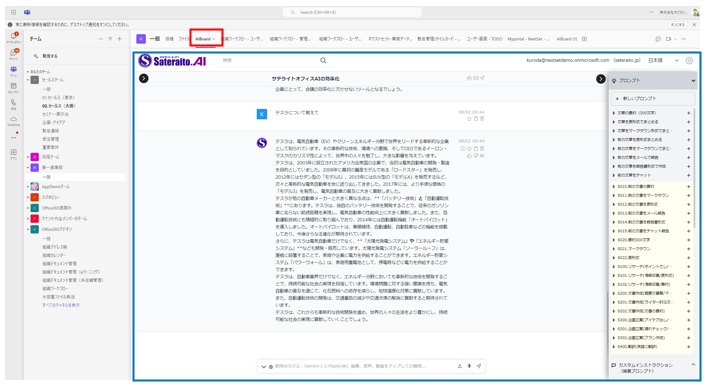Expand prompt S100 リサーチ disclosure triangle
This screenshot has height=390, width=707.
(614, 267)
